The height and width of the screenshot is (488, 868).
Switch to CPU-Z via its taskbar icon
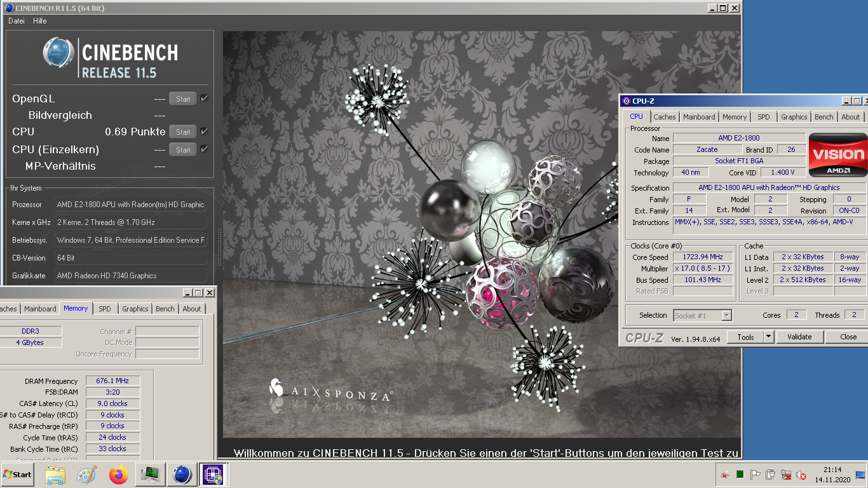[212, 475]
